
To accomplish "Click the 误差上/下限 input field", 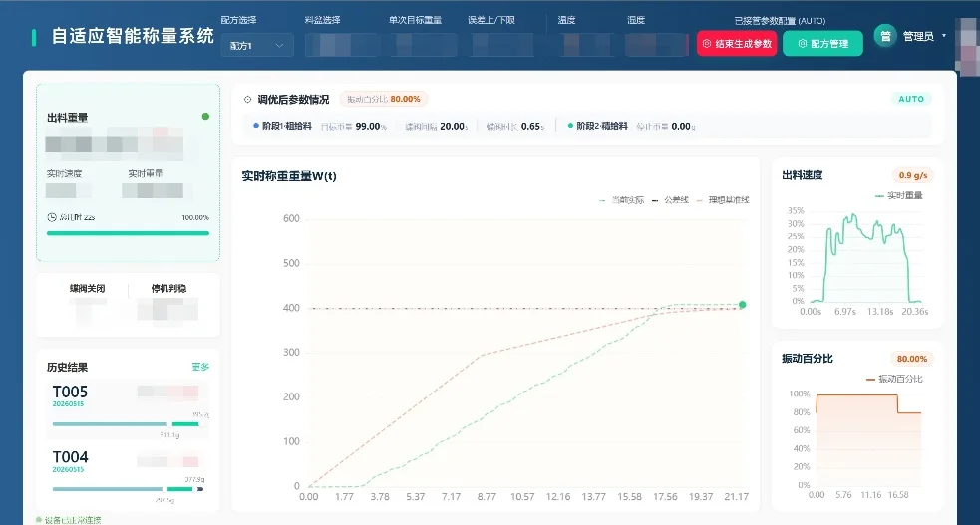I will point(503,45).
